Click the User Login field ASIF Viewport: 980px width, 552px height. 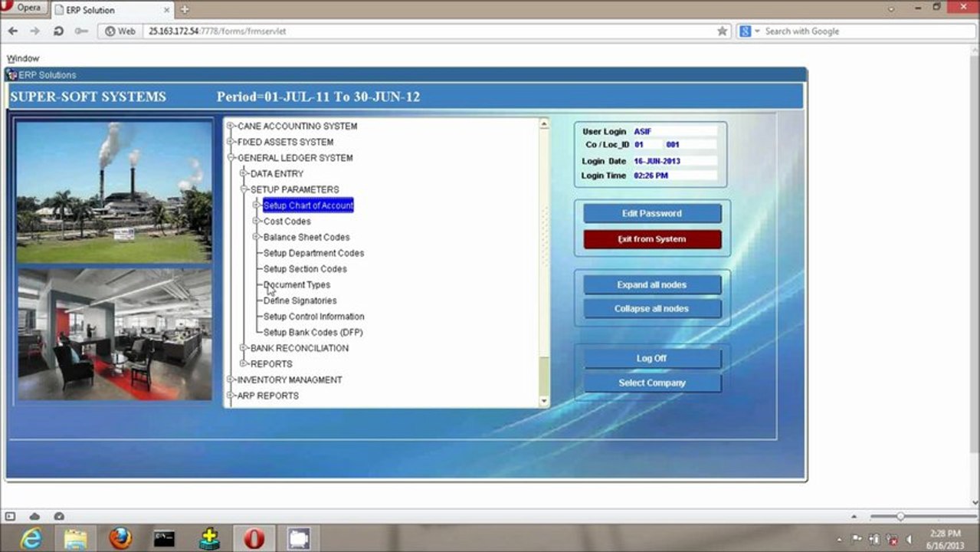pyautogui.click(x=674, y=132)
